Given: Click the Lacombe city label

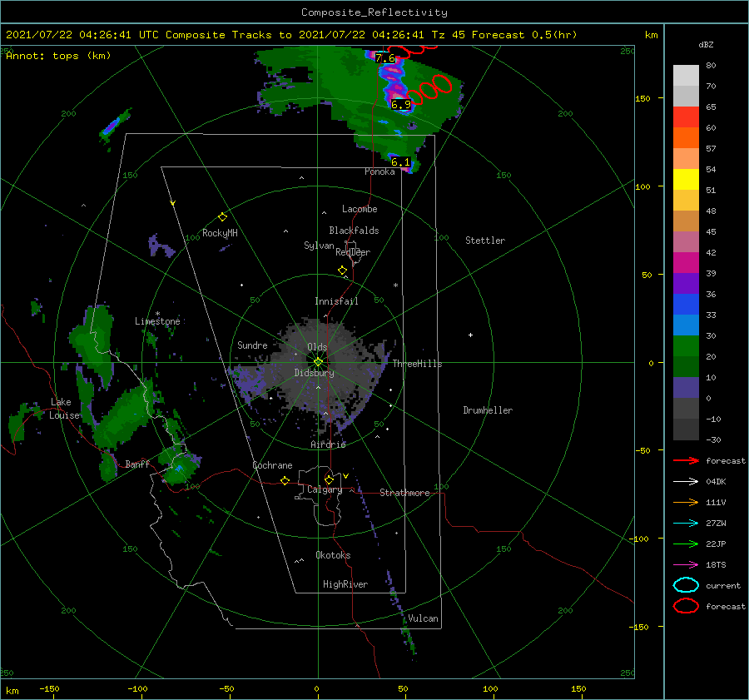Looking at the screenshot, I should [360, 209].
